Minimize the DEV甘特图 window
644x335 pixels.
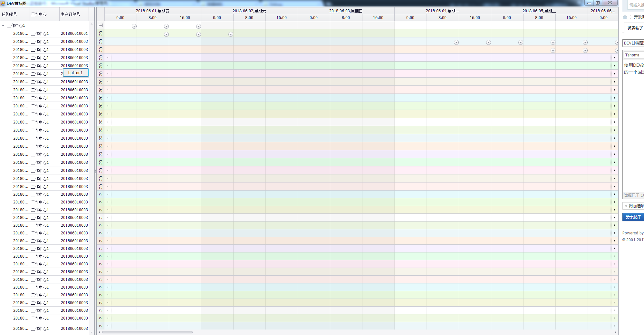pyautogui.click(x=589, y=3)
